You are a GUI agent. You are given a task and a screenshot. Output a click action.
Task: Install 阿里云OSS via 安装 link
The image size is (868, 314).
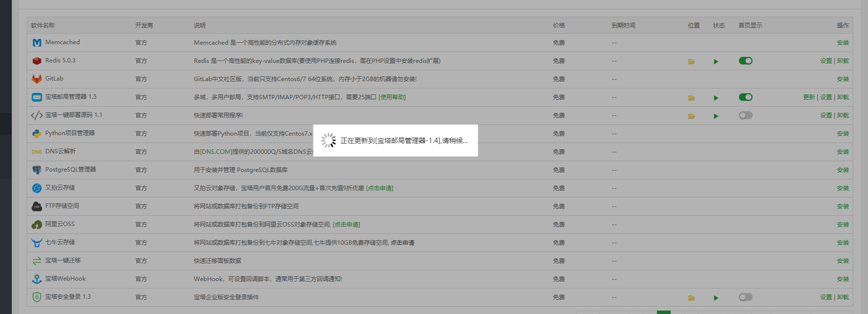tap(843, 225)
